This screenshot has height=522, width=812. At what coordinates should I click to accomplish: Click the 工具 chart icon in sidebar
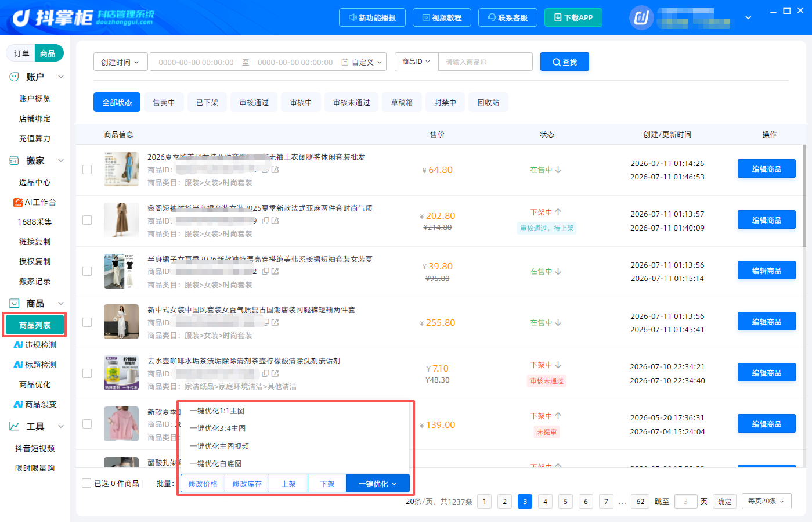[x=14, y=426]
